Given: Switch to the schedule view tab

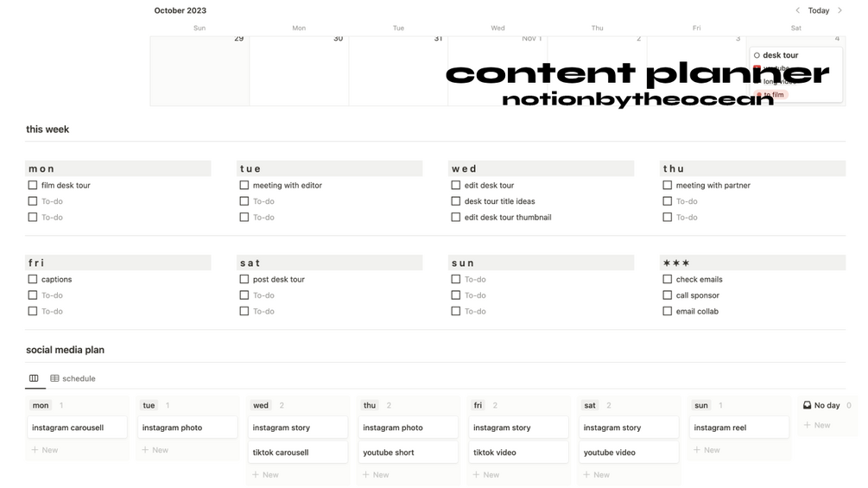Looking at the screenshot, I should pos(73,378).
